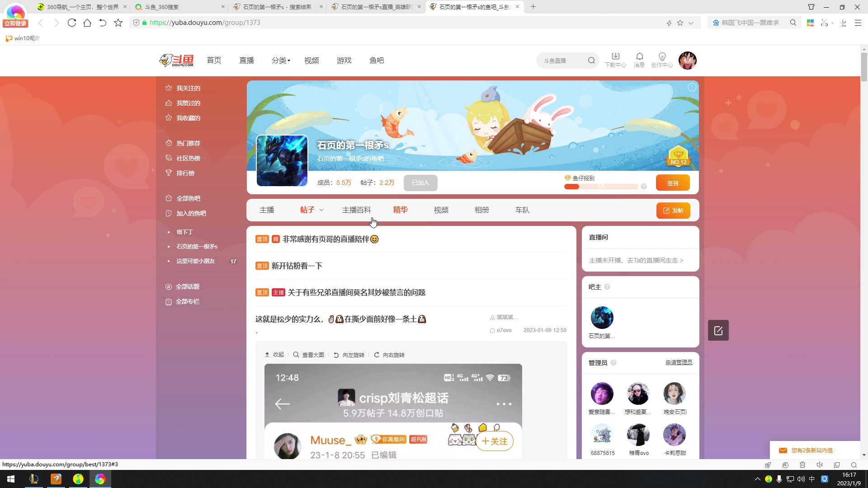The image size is (868, 488).
Task: Click manager avatar 稚青ovo
Action: pos(638,435)
